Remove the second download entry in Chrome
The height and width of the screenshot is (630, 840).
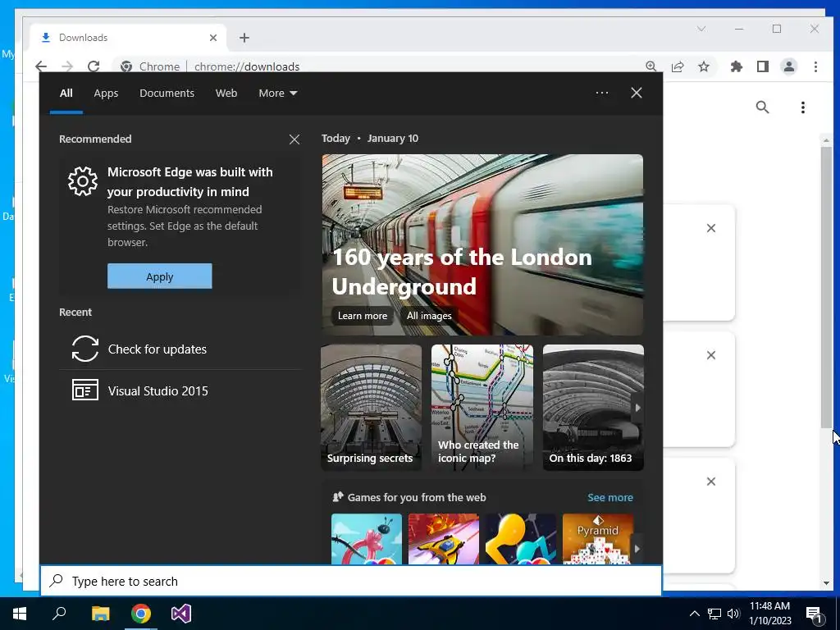click(711, 355)
